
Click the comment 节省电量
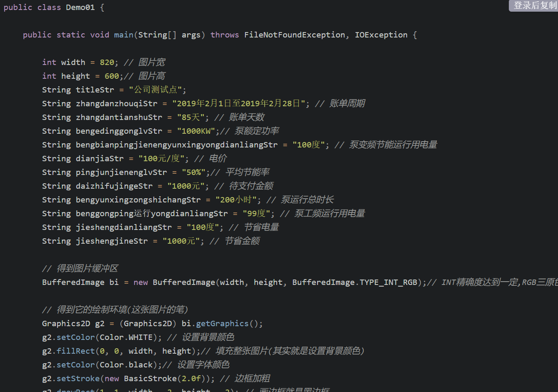[x=261, y=227]
